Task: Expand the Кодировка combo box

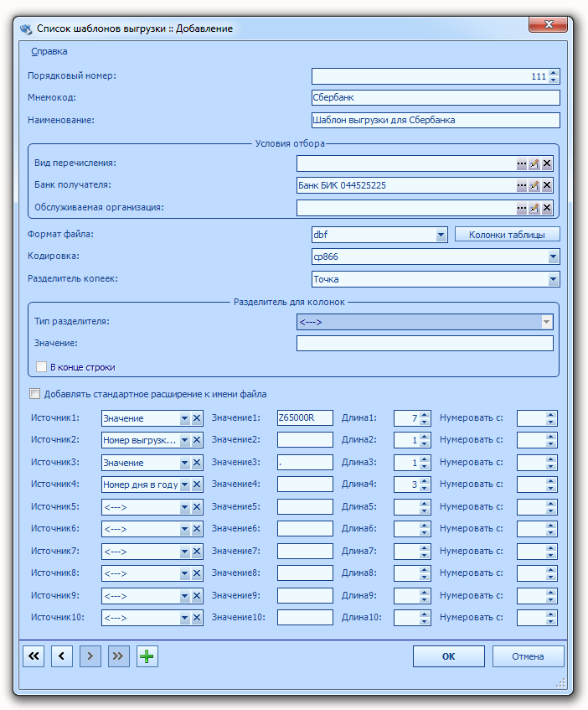Action: coord(553,257)
